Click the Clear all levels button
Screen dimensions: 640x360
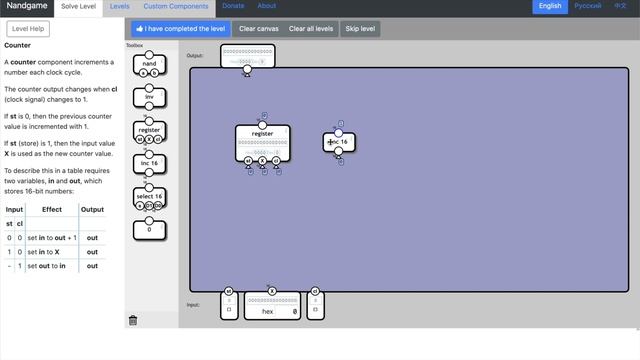click(x=311, y=29)
